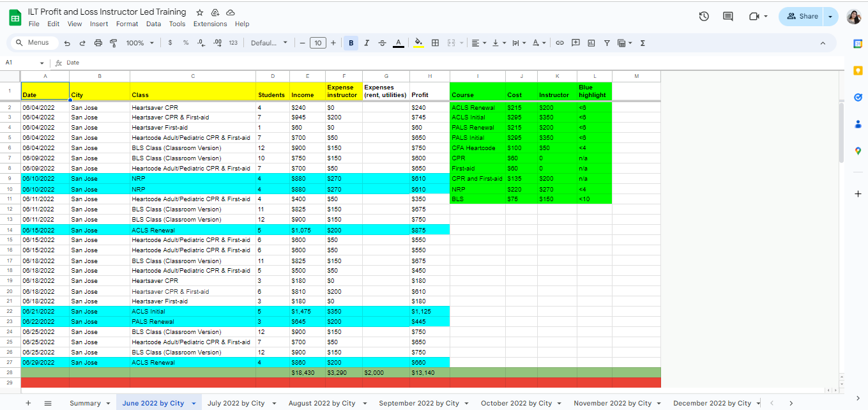Open Share options dropdown arrow
868x410 pixels.
pyautogui.click(x=830, y=16)
